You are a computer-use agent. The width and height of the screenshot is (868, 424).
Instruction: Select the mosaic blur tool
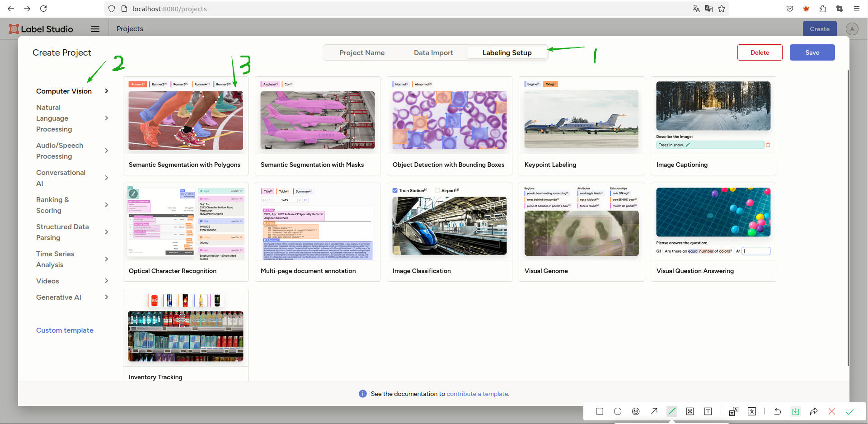pyautogui.click(x=690, y=411)
